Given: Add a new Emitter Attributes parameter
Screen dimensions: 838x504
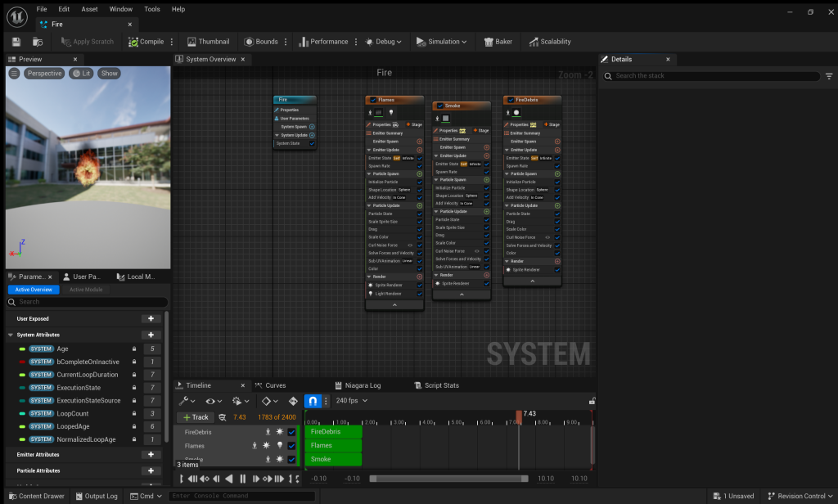Looking at the screenshot, I should click(151, 454).
